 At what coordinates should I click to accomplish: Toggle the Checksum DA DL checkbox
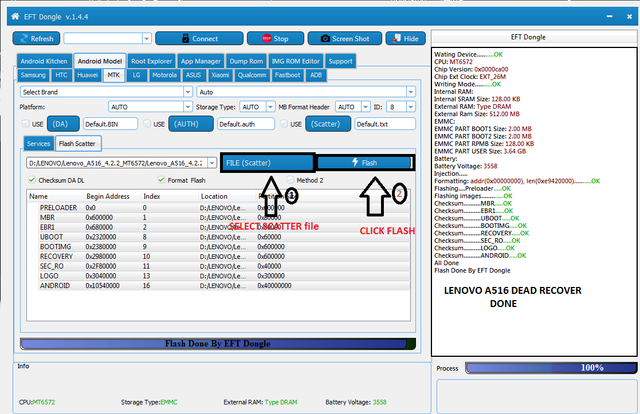point(32,180)
